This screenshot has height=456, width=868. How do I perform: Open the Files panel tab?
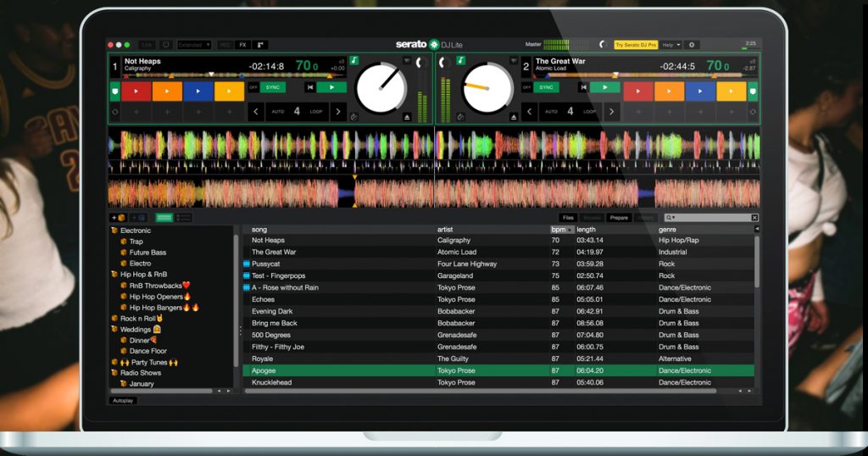pyautogui.click(x=568, y=218)
